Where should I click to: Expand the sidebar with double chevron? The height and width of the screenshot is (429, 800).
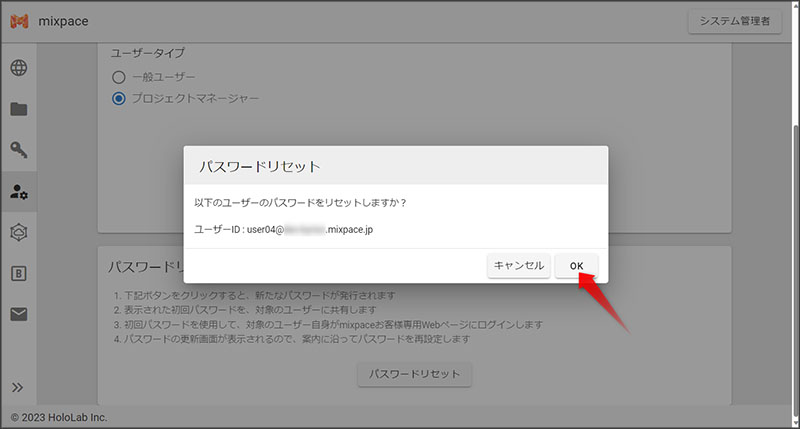tap(18, 387)
